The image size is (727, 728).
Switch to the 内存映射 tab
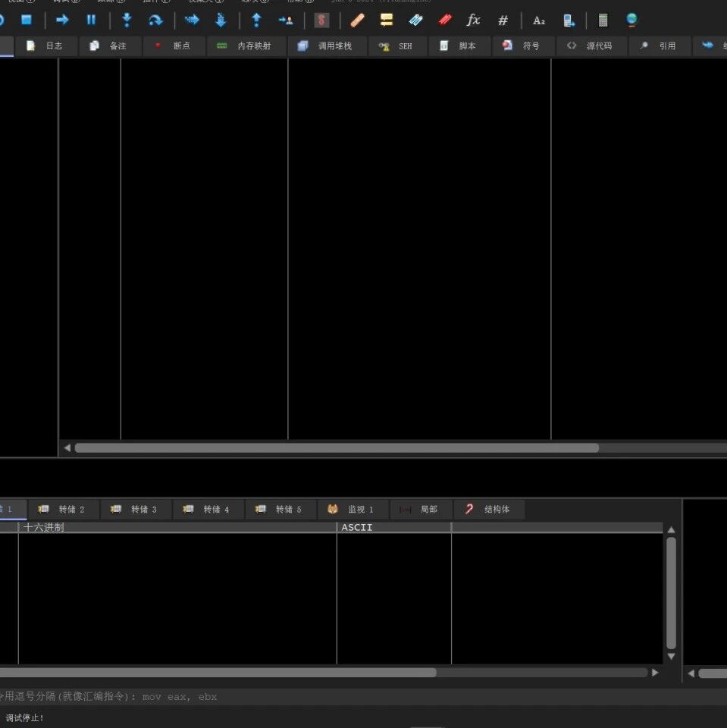pos(246,46)
